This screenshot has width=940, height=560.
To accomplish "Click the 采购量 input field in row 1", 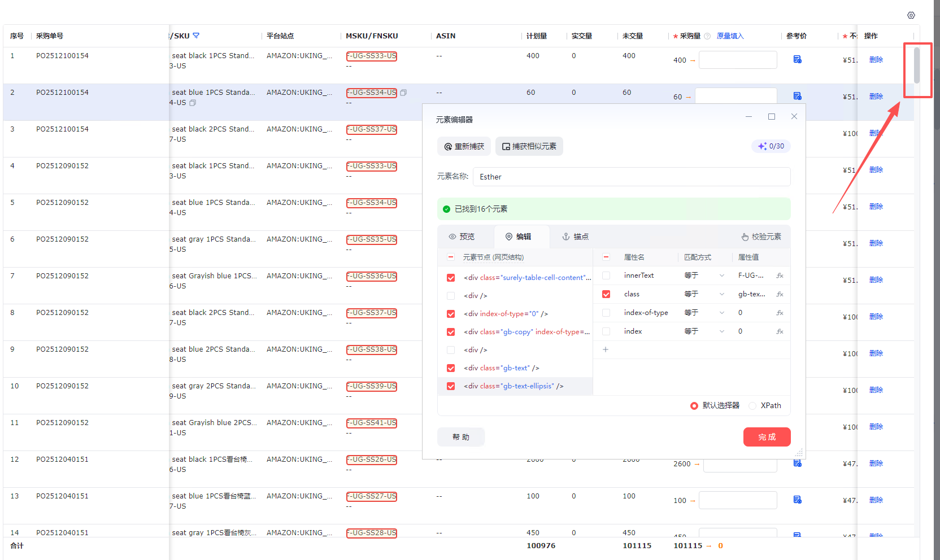I will [738, 60].
